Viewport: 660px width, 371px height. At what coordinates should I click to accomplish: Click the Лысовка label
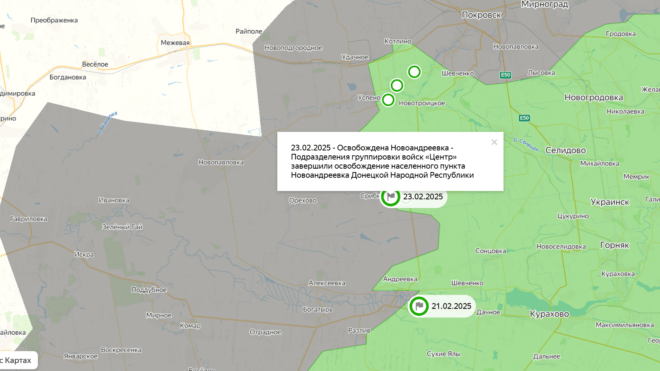pos(541,73)
